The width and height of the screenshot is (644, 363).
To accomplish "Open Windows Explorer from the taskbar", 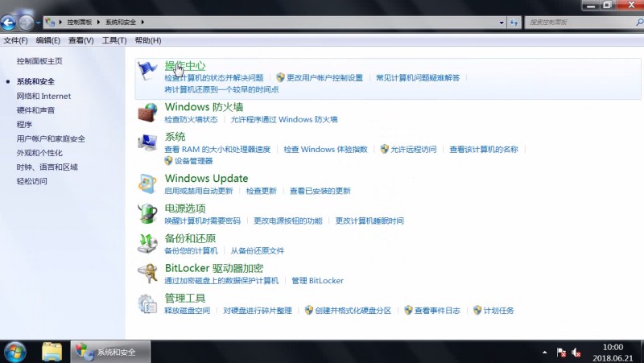I will point(52,352).
